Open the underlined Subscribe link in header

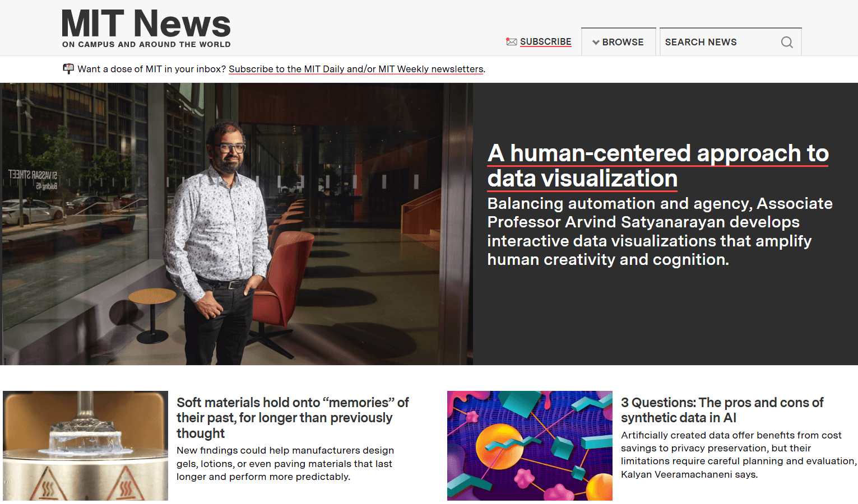click(x=545, y=42)
